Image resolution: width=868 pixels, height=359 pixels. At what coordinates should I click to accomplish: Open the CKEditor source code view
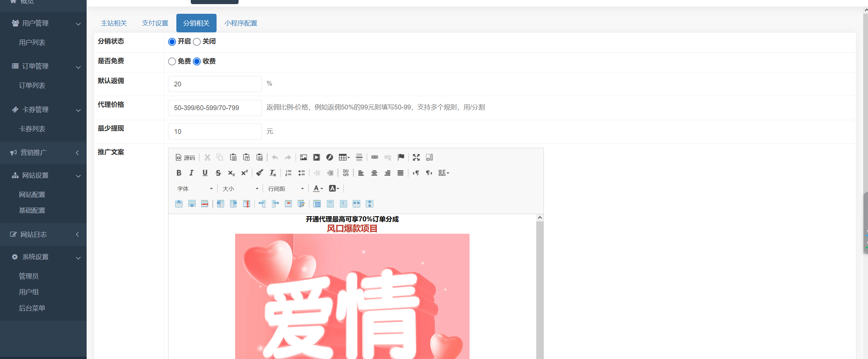pos(185,157)
